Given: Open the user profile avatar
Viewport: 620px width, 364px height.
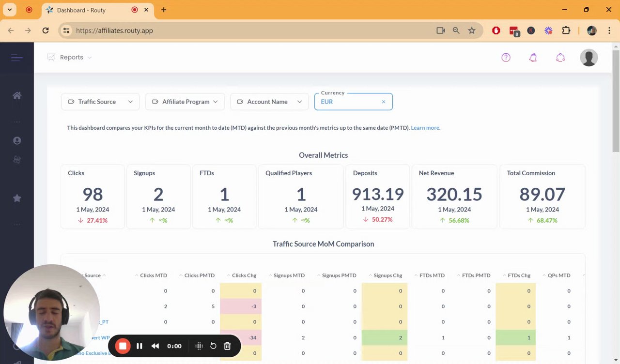Looking at the screenshot, I should click(589, 58).
